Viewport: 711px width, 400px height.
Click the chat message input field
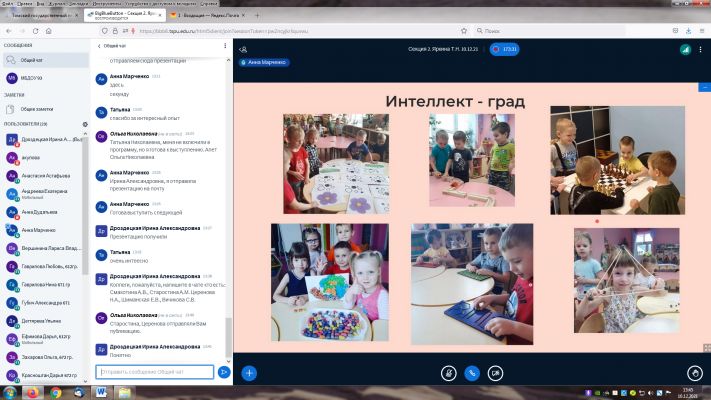(x=155, y=372)
